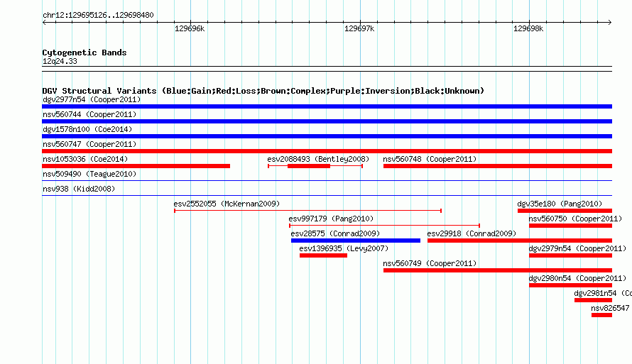Click the ruler's left arrow end

(x=44, y=22)
